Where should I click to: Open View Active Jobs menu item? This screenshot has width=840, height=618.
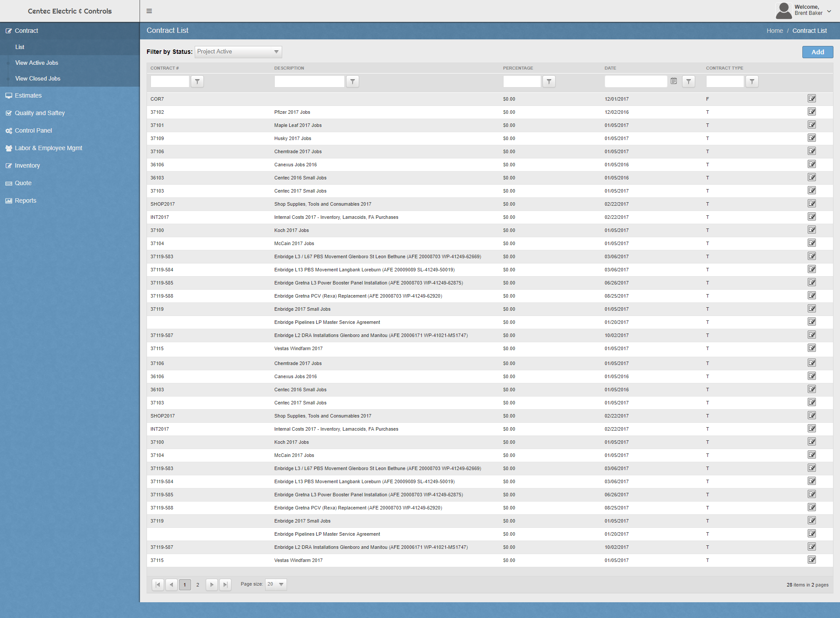pos(37,63)
